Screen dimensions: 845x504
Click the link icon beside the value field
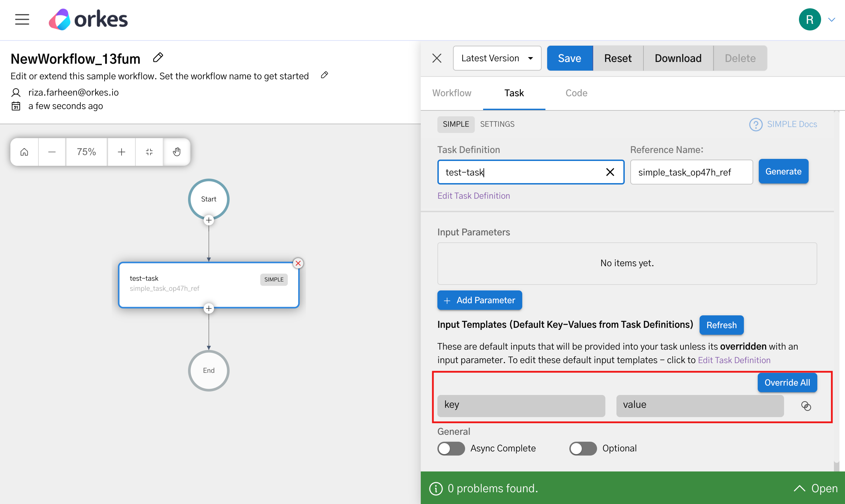point(806,406)
